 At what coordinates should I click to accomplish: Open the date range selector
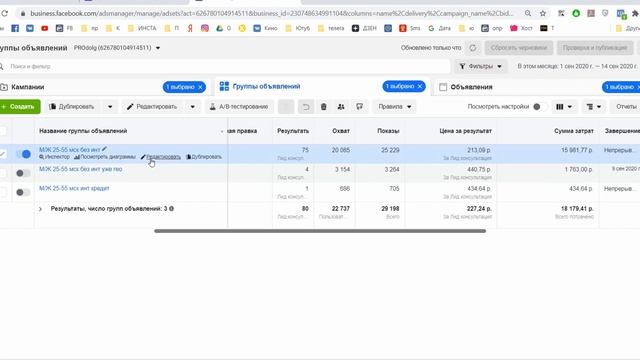click(x=578, y=66)
